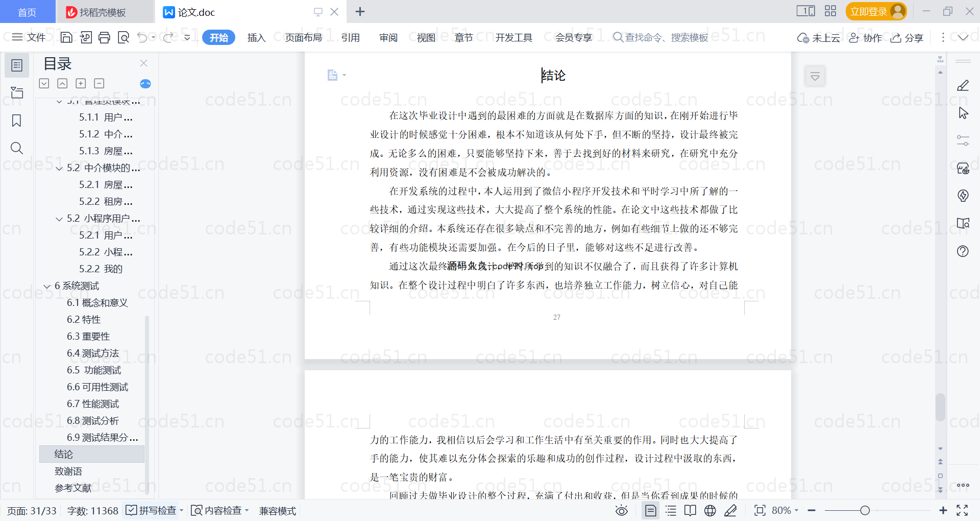980x521 pixels.
Task: Open the bookmark panel in left sidebar
Action: (x=17, y=121)
